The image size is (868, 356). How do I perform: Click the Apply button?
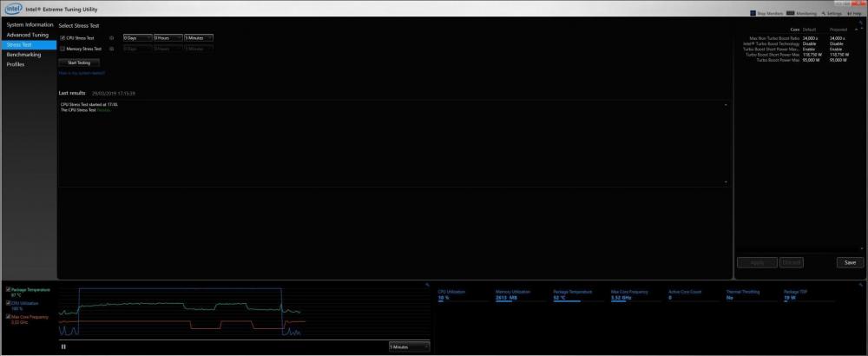tap(757, 262)
